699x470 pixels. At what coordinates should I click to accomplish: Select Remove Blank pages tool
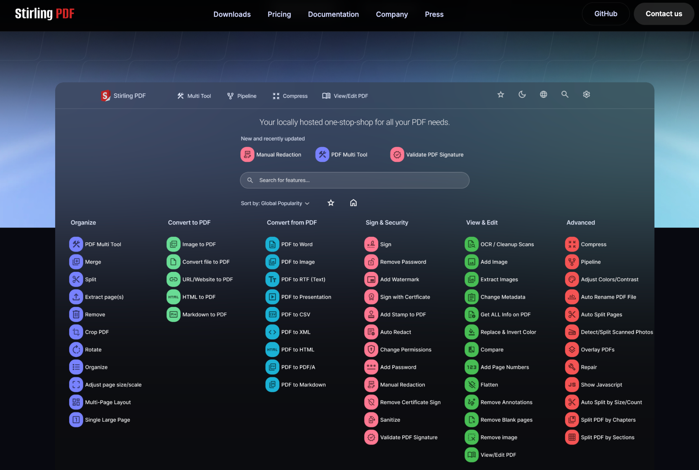pos(499,420)
